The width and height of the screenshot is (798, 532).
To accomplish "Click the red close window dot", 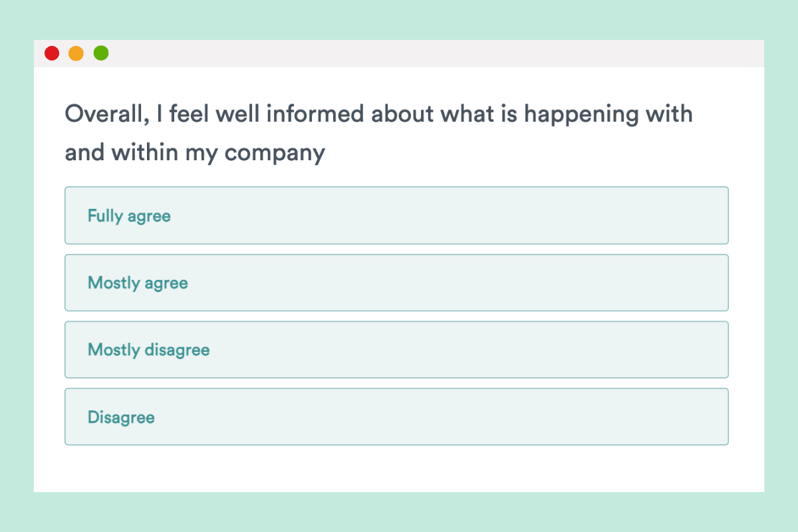I will (x=52, y=53).
